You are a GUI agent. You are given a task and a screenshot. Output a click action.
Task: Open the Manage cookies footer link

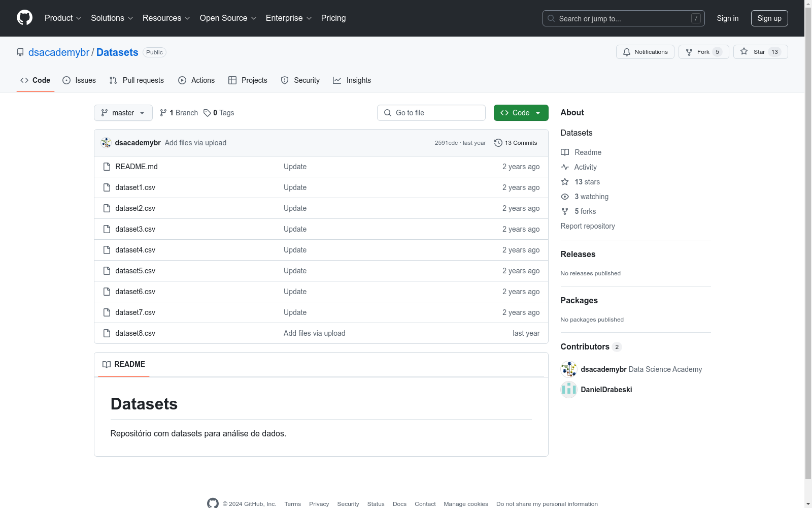click(x=466, y=504)
